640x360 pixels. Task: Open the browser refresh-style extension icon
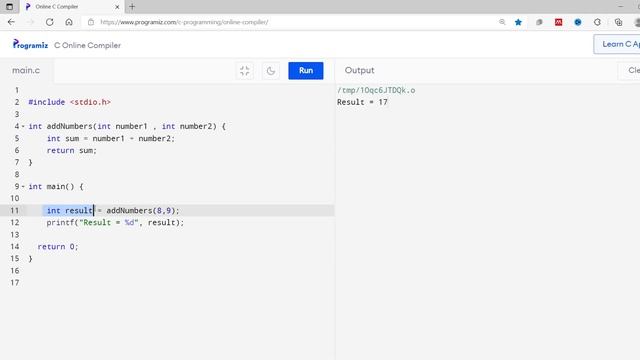[597, 22]
